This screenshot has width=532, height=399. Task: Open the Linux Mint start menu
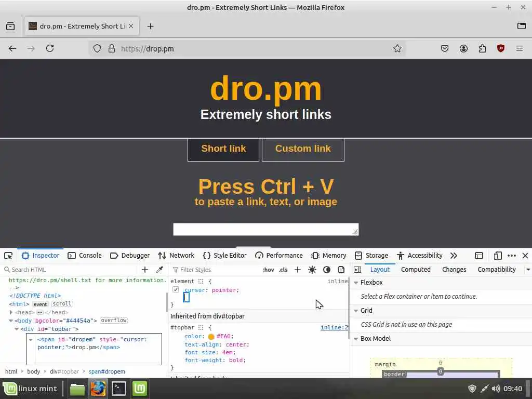[x=31, y=389]
